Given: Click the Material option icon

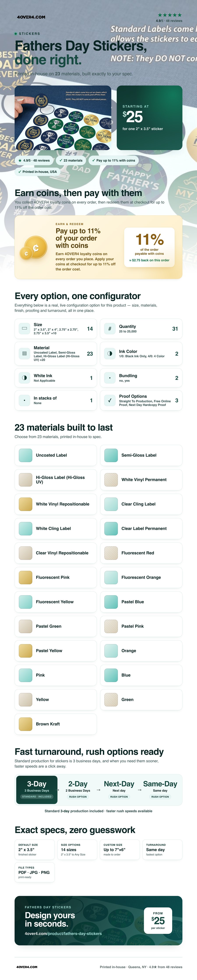Looking at the screenshot, I should tap(24, 353).
